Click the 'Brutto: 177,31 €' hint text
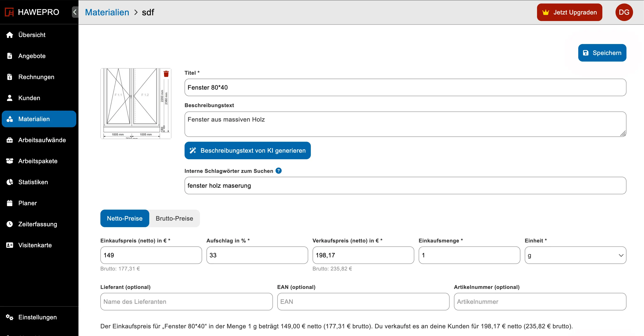 (x=120, y=269)
